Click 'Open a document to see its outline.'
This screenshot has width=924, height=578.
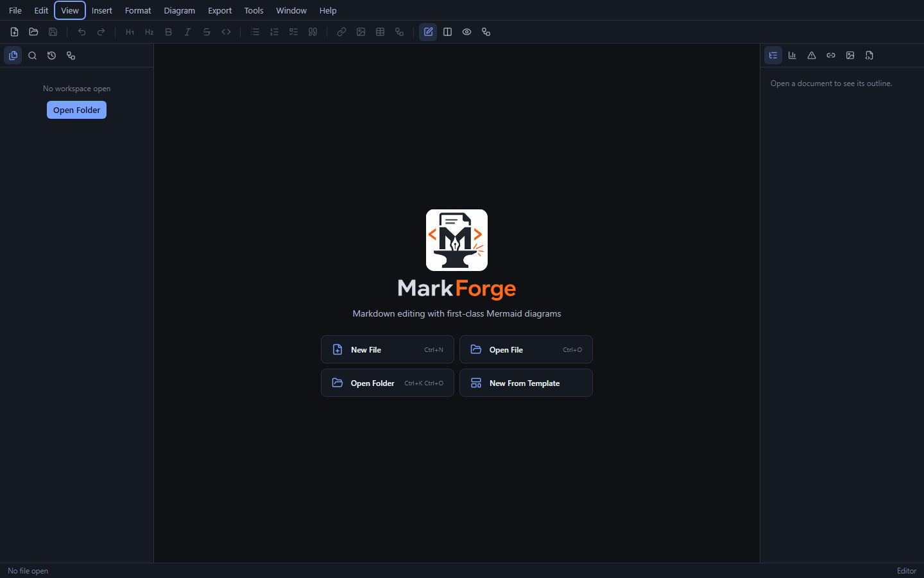pyautogui.click(x=831, y=83)
